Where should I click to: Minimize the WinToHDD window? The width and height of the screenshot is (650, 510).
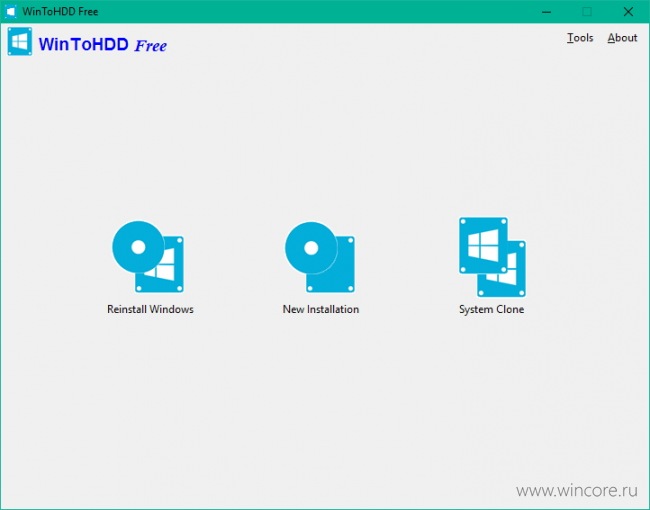coord(544,11)
